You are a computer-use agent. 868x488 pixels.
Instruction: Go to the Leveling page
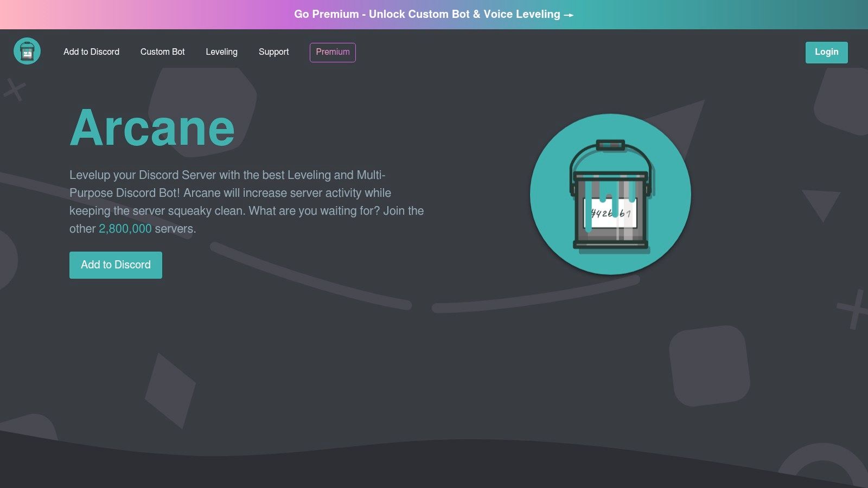(x=221, y=52)
